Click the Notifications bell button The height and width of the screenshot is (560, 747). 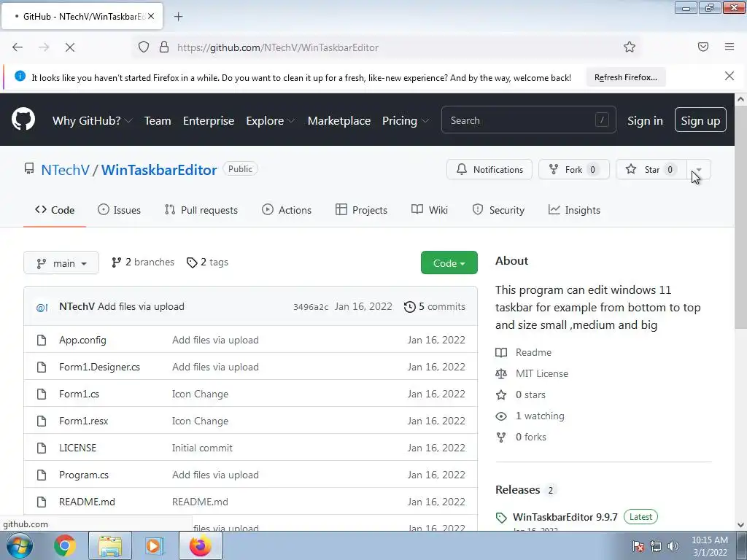(x=489, y=169)
